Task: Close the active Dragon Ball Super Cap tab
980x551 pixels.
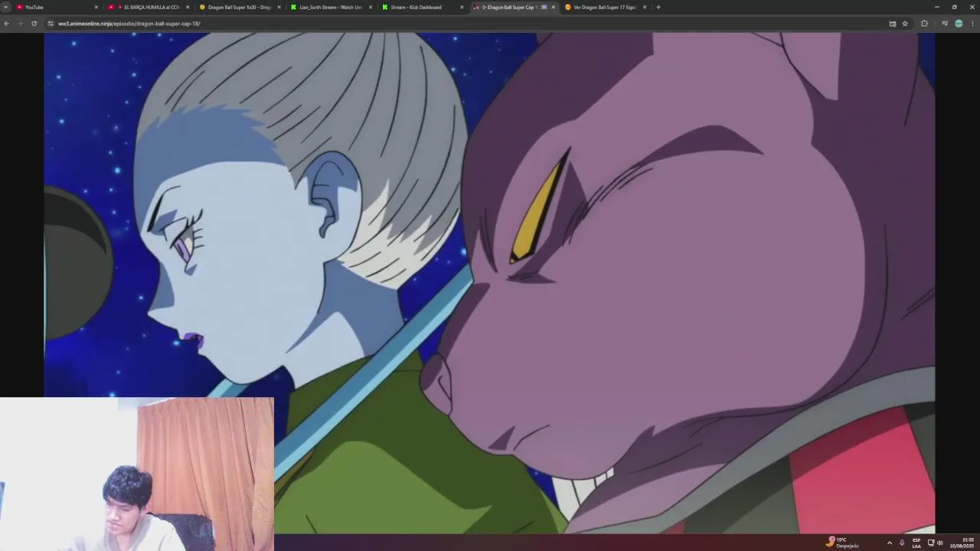Action: click(554, 7)
